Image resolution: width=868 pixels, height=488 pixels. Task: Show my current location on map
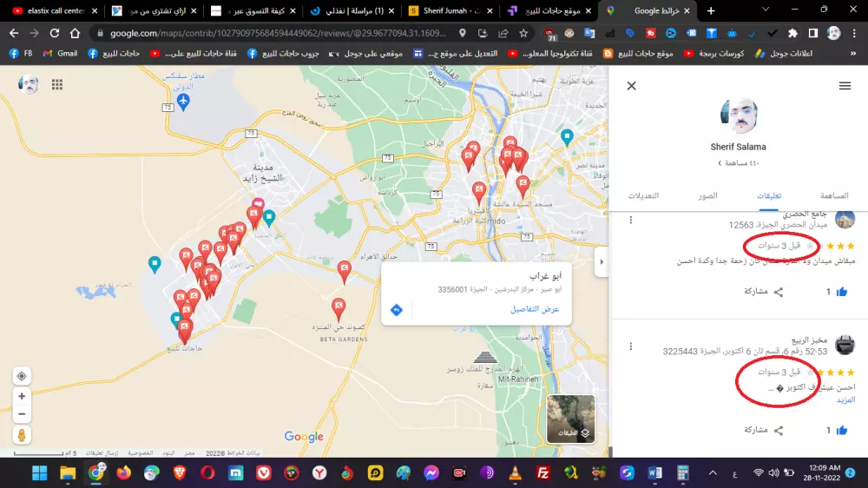tap(22, 376)
